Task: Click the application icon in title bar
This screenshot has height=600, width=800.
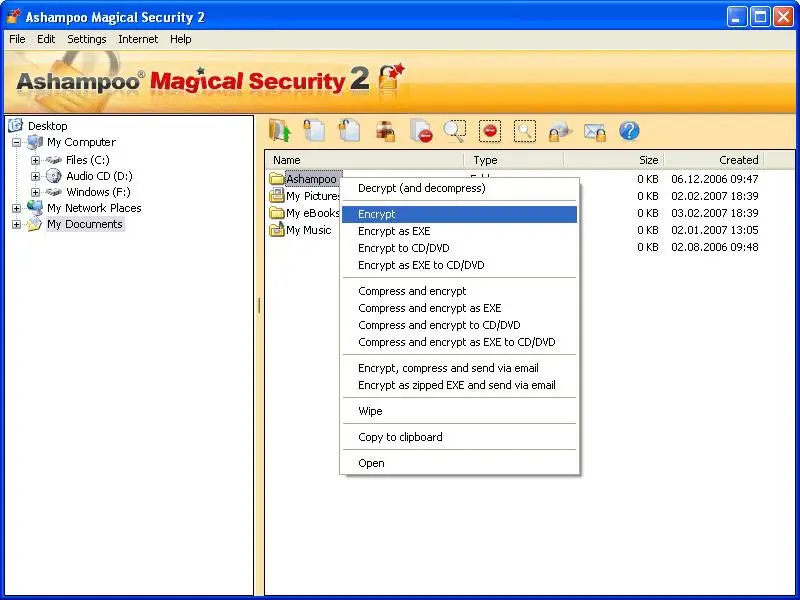Action: 13,16
